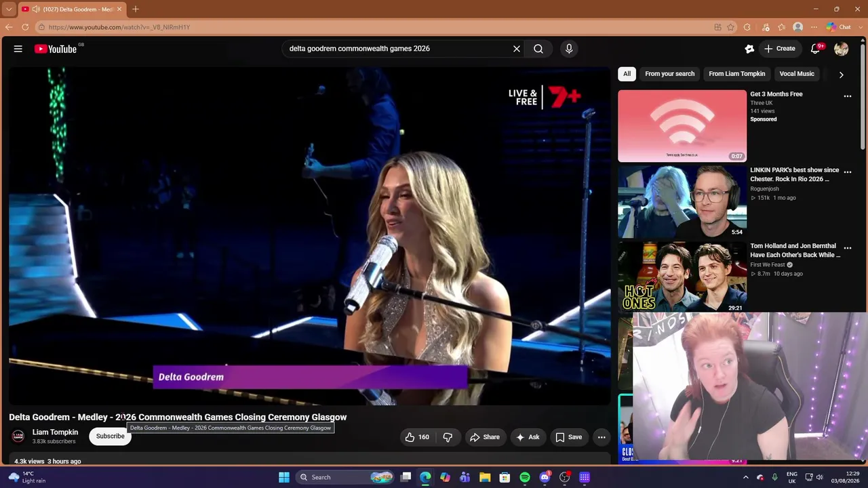Dislike the video with thumbs down
The width and height of the screenshot is (868, 488).
(448, 437)
